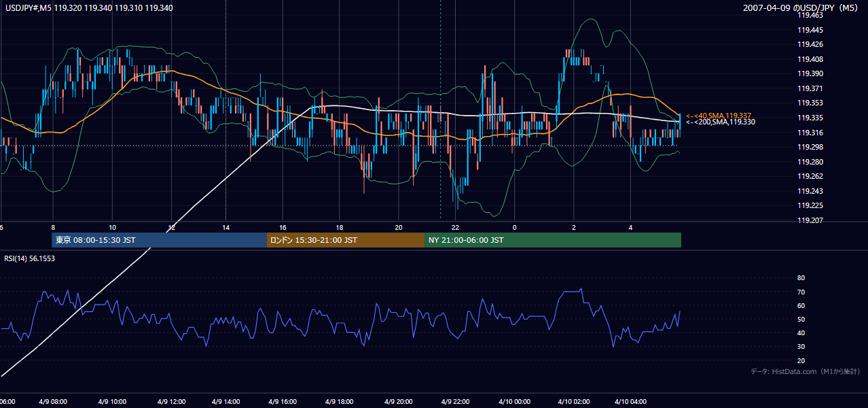Click the 4/9 22:00 date axis label
Screen dimensions: 868x408
454,402
